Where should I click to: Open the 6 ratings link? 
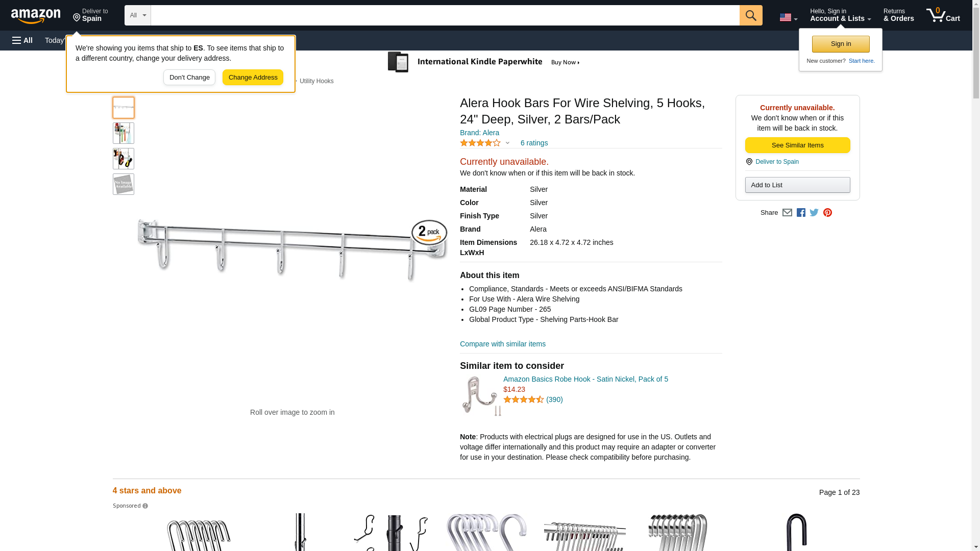(534, 143)
